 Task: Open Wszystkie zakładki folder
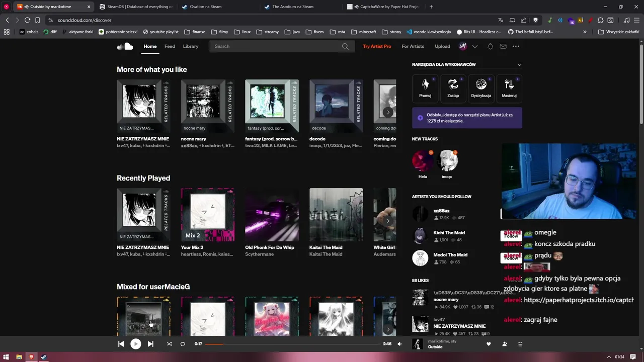618,32
